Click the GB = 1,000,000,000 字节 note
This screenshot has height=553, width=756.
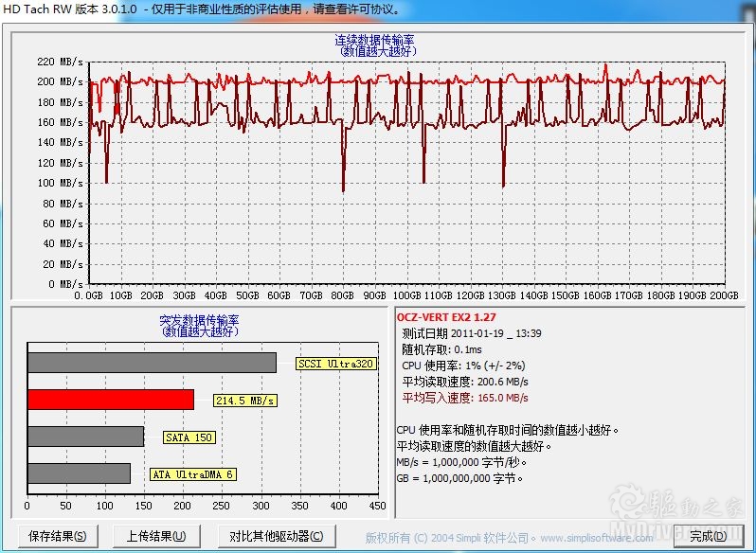tap(459, 478)
